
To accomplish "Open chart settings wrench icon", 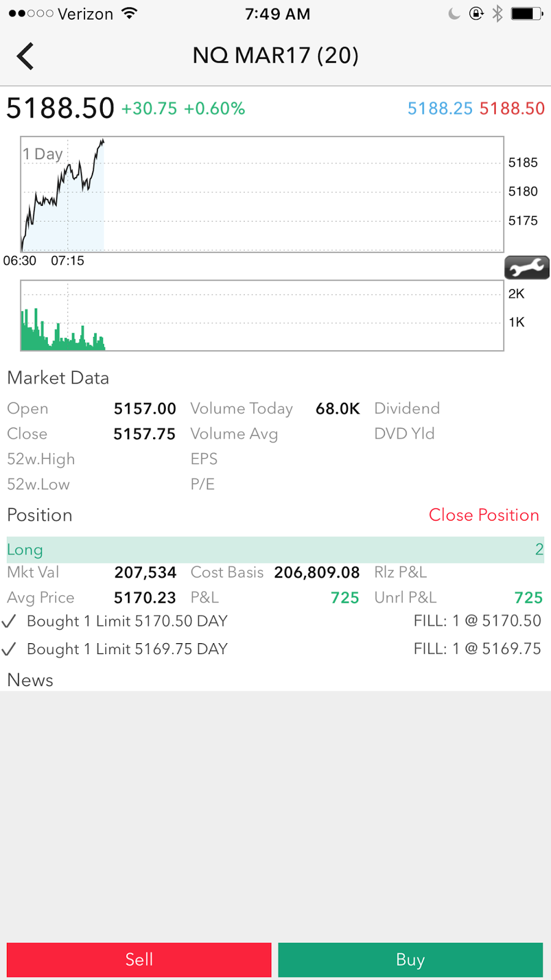I will (527, 268).
